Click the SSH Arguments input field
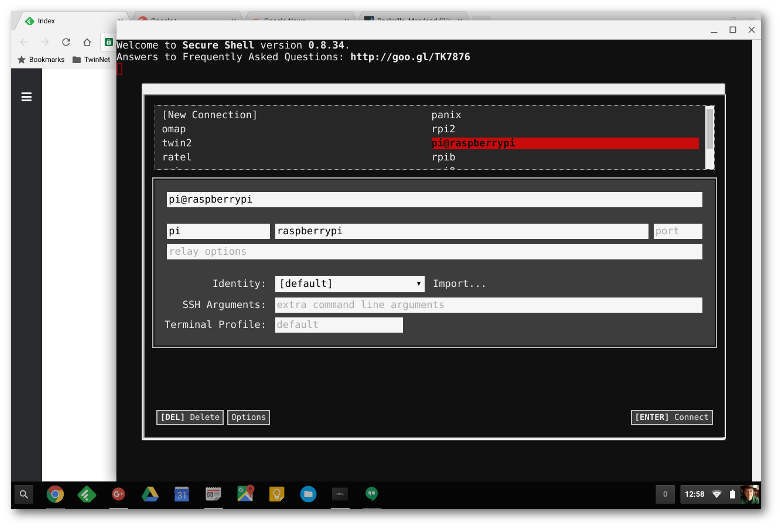This screenshot has height=528, width=780. click(488, 305)
